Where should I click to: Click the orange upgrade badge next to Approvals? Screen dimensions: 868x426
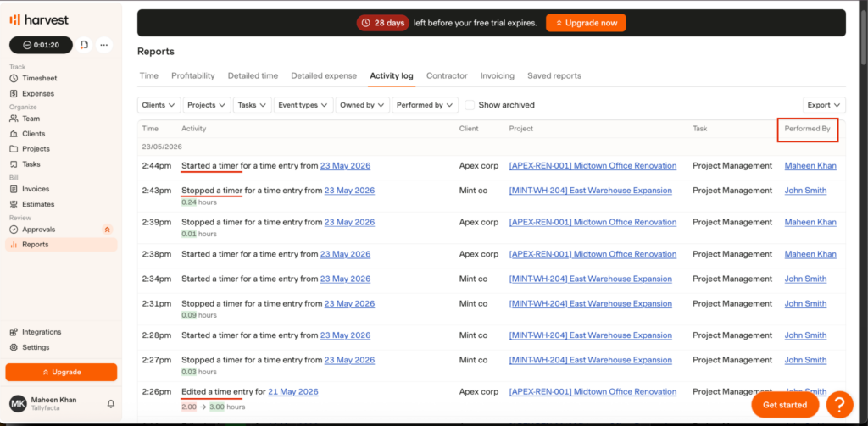point(108,229)
